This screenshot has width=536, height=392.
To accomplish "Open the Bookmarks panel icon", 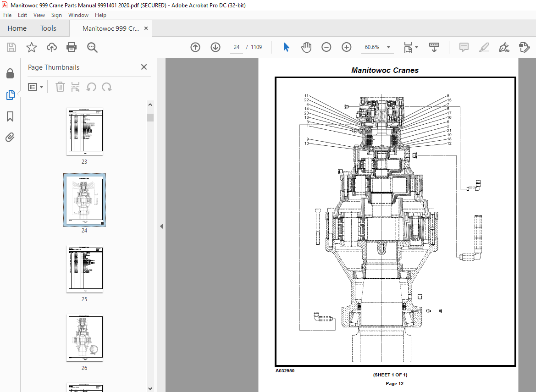I will pos(10,116).
